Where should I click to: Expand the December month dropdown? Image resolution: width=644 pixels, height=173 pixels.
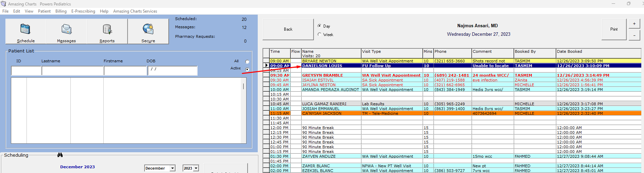(172, 168)
